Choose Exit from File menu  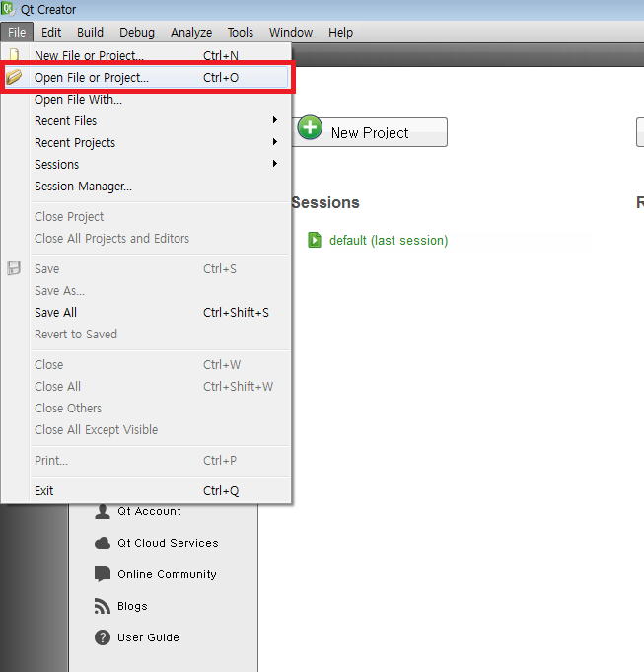pyautogui.click(x=146, y=491)
